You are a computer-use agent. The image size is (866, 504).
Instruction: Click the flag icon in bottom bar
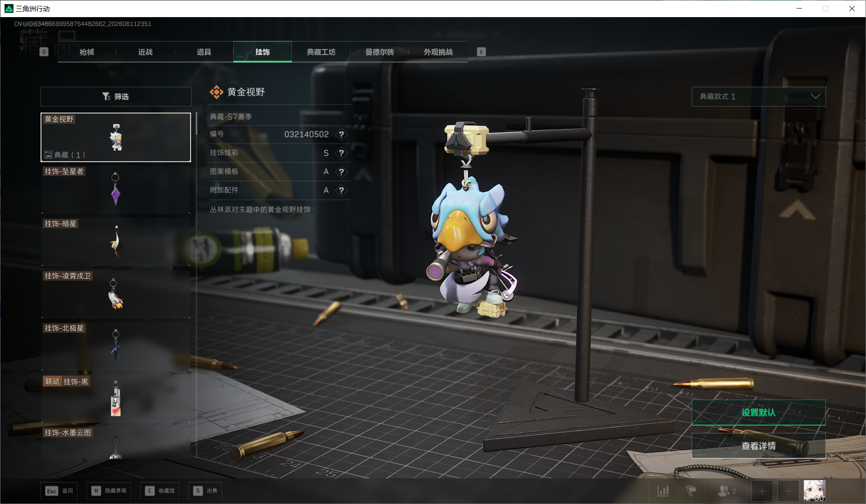click(691, 490)
